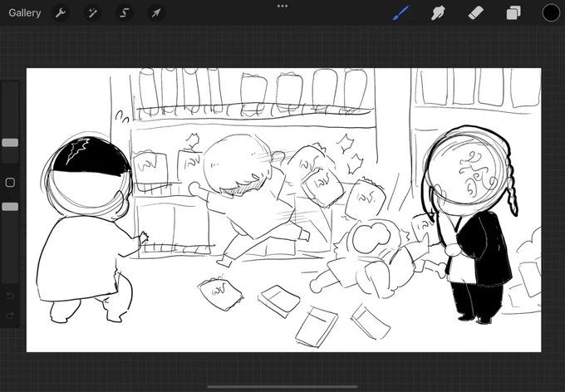565x392 pixels.
Task: Open the Actions wrench menu
Action: point(61,13)
